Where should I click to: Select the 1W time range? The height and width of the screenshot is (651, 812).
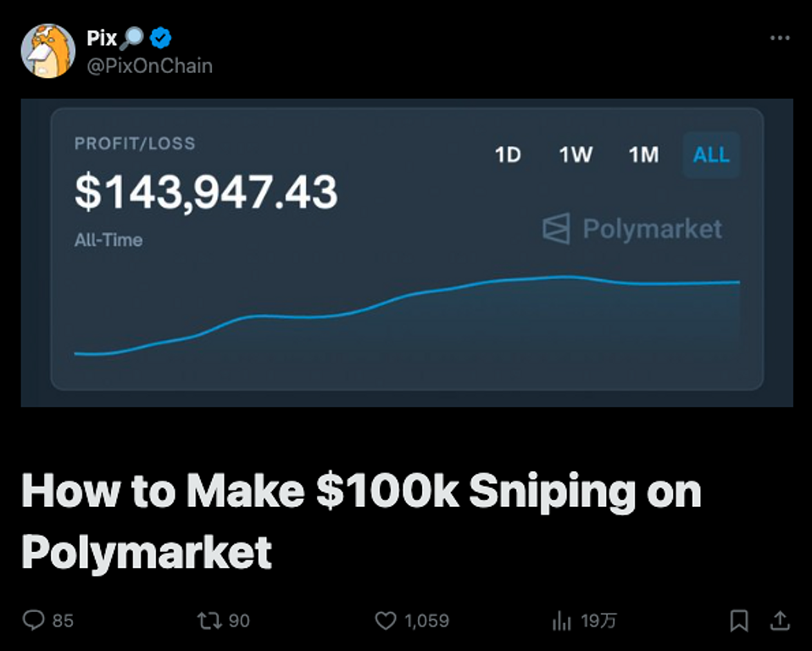click(x=576, y=155)
